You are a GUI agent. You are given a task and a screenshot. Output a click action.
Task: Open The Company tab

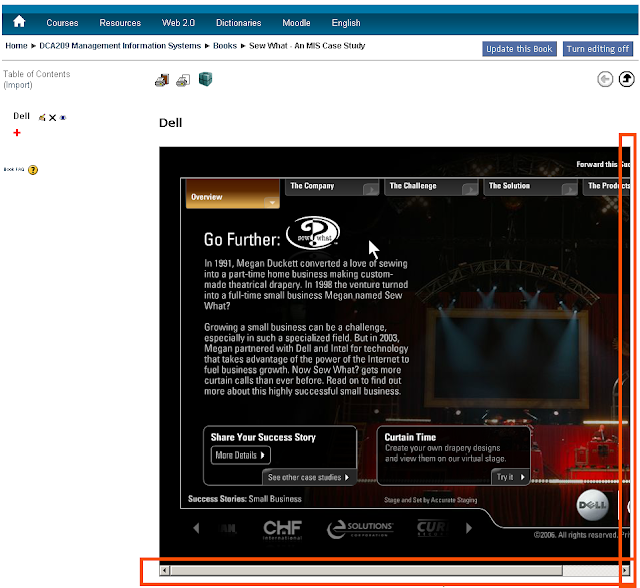332,187
